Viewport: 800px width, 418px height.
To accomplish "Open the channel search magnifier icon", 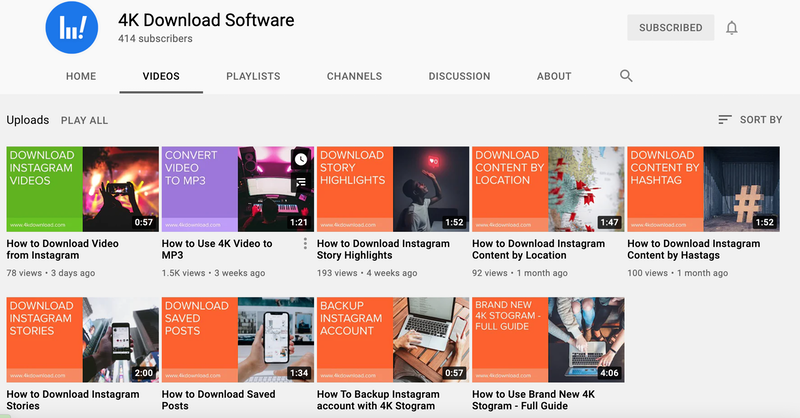I will [x=626, y=76].
